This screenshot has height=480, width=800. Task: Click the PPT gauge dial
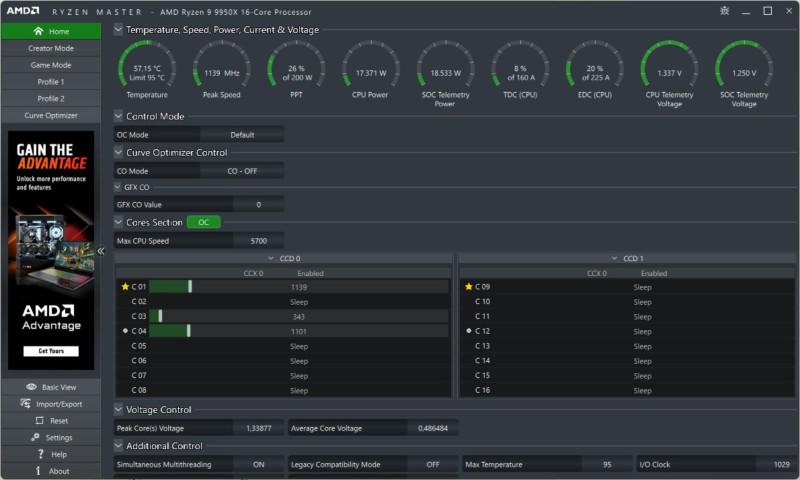(x=296, y=66)
